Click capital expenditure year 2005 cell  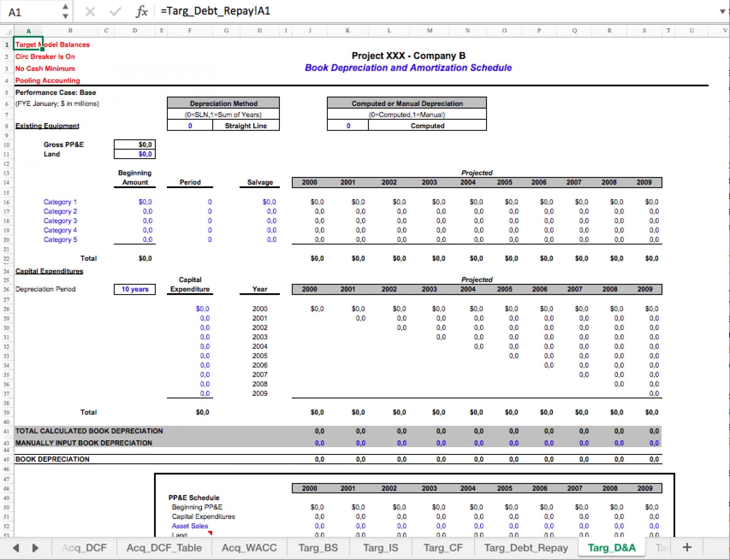tap(260, 356)
